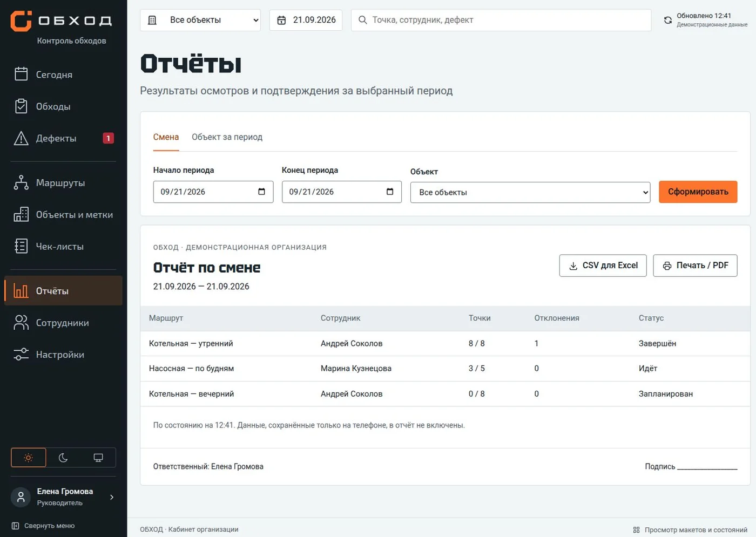
Task: Click row Котельная — утренний
Action: tap(445, 343)
